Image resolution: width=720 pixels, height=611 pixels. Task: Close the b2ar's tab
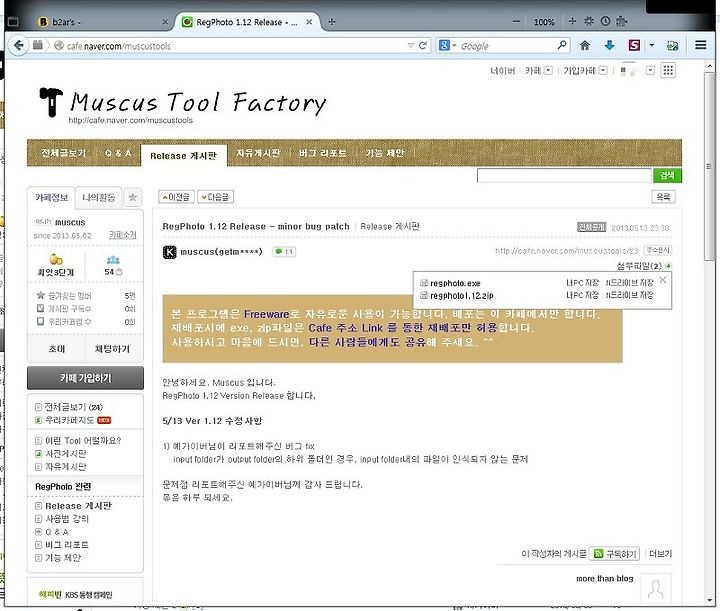(x=165, y=22)
